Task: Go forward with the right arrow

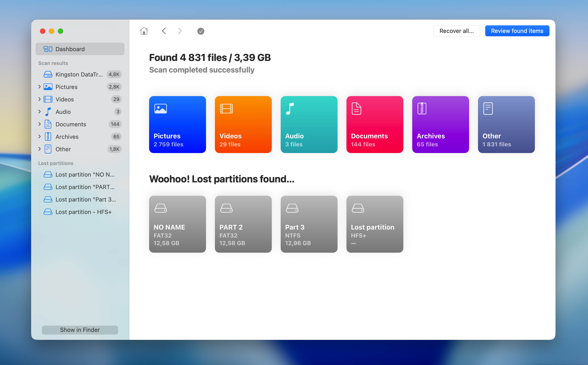Action: tap(180, 31)
